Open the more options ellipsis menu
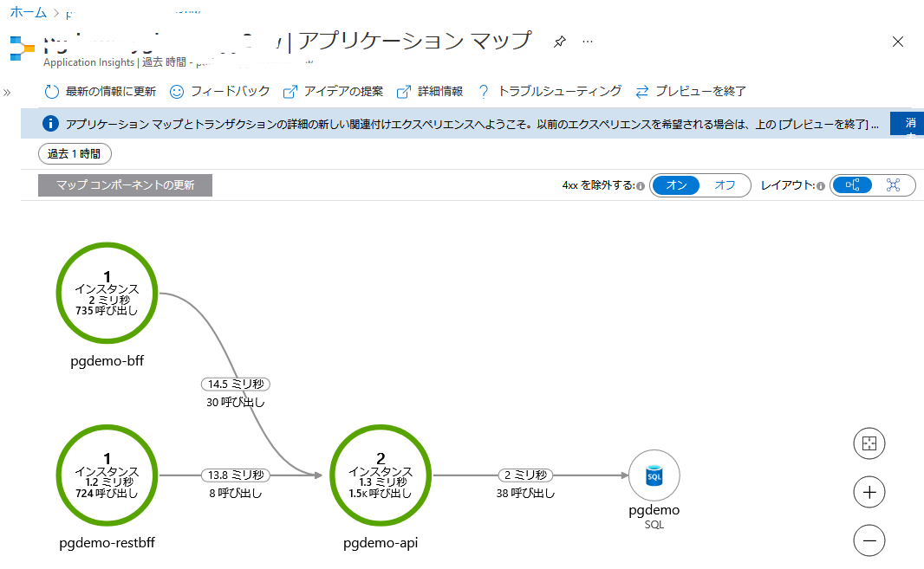Viewport: 924px width, 569px height. click(588, 42)
